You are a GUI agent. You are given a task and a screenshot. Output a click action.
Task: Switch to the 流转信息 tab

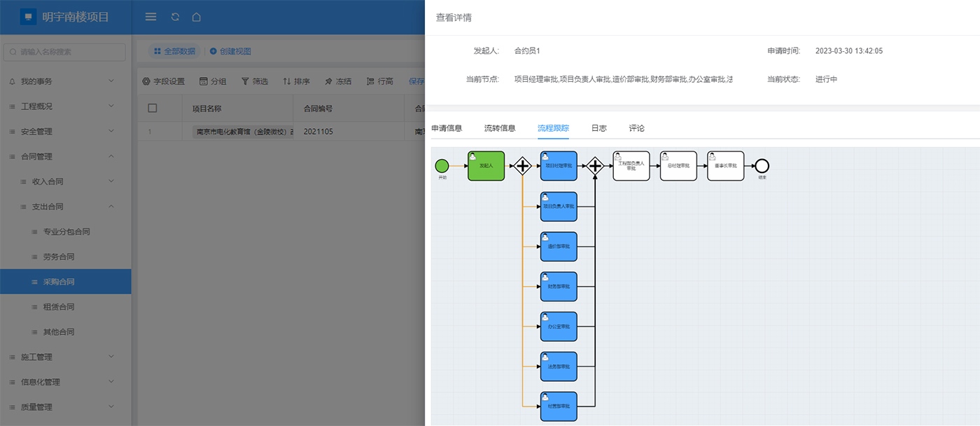tap(500, 128)
